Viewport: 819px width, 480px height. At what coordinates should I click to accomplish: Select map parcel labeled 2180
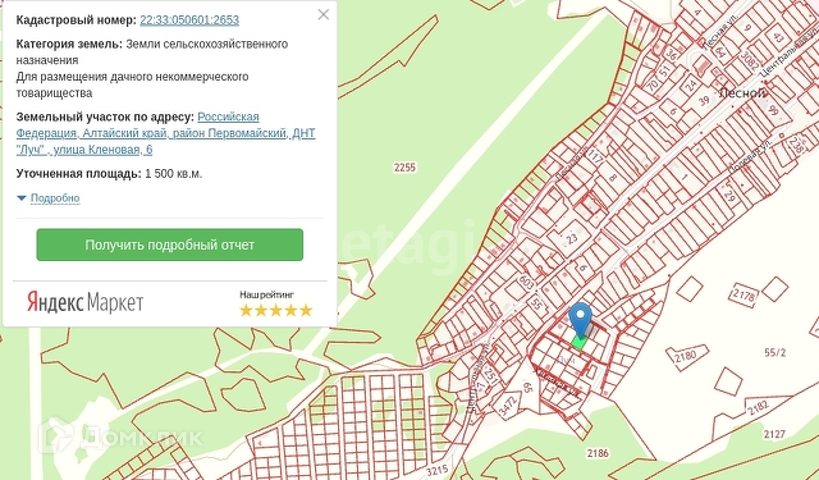tap(685, 356)
